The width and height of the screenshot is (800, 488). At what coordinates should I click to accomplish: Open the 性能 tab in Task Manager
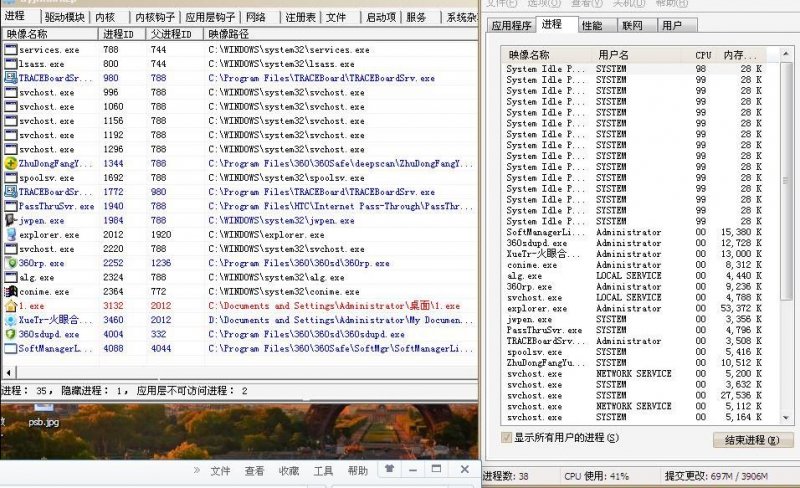point(592,25)
